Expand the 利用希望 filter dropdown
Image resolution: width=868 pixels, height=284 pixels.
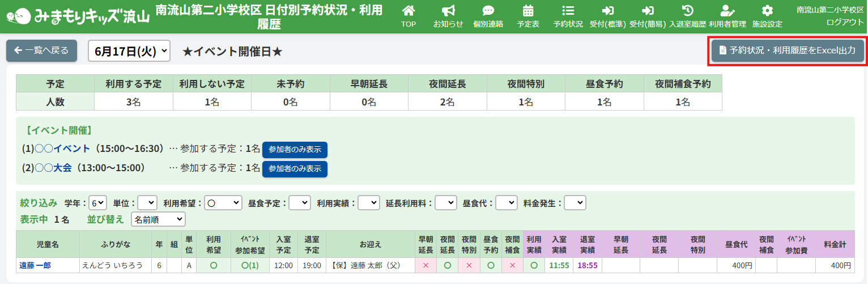223,203
